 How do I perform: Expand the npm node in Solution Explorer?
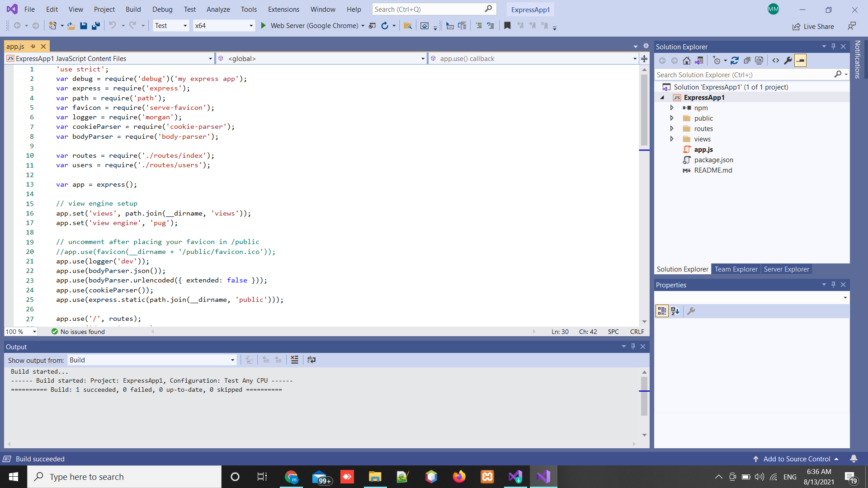pos(672,108)
